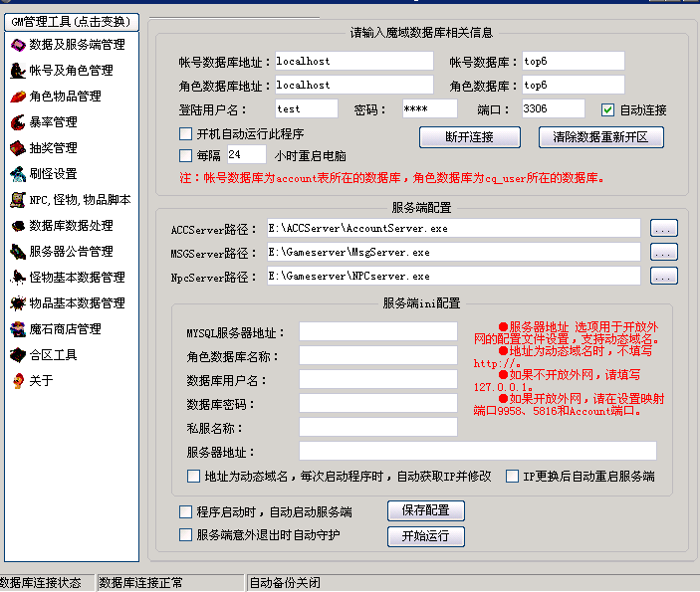Click the 怪物基本数据管理 icon
The height and width of the screenshot is (592, 700).
tap(18, 278)
